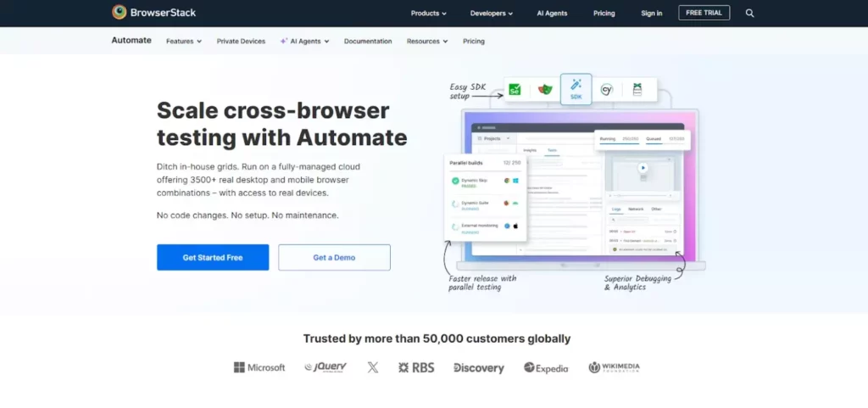Screen dimensions: 868x408
Task: Click the Expedia logo
Action: point(546,367)
